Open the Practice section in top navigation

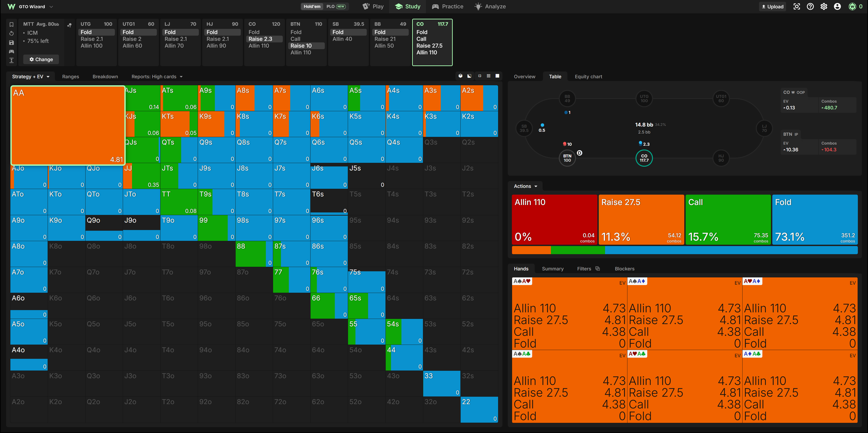(x=448, y=6)
